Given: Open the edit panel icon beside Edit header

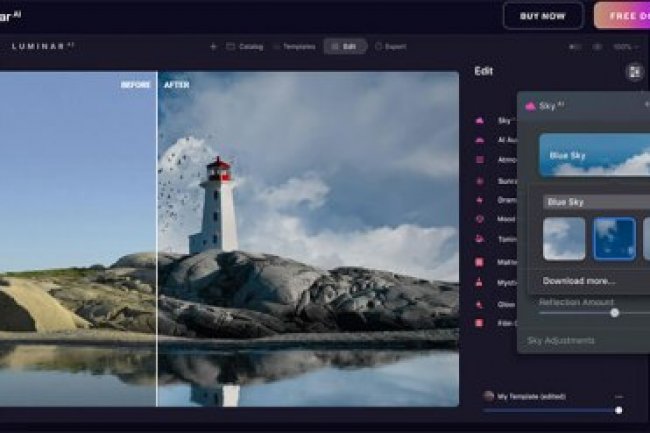Looking at the screenshot, I should (x=633, y=71).
